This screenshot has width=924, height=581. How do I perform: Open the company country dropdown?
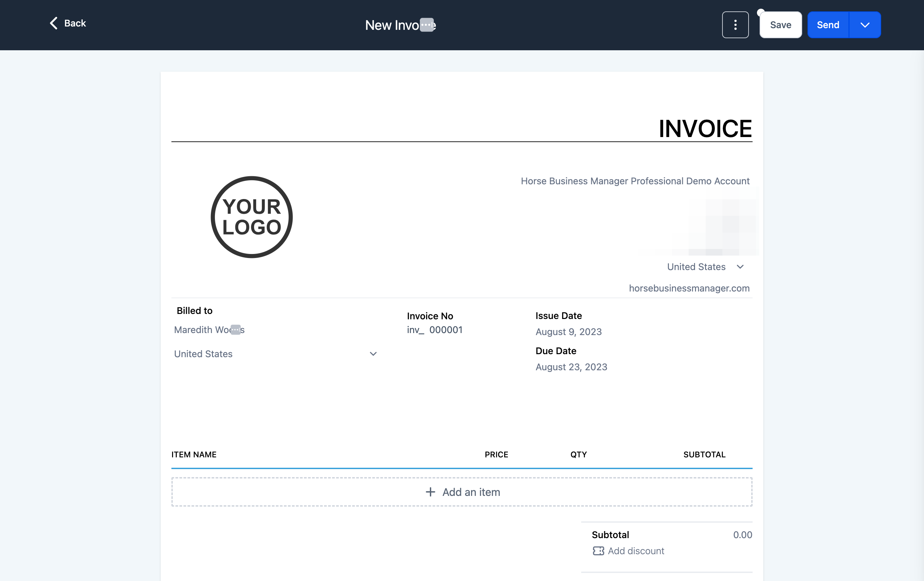(x=706, y=267)
